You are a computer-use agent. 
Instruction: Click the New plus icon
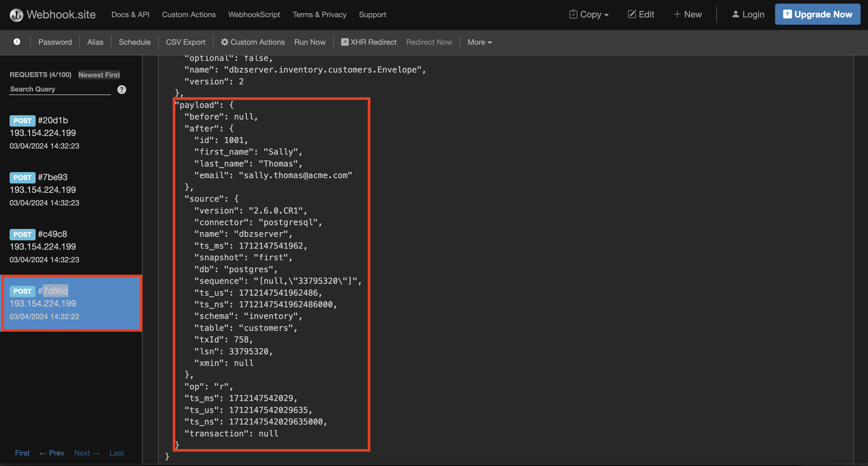point(677,14)
